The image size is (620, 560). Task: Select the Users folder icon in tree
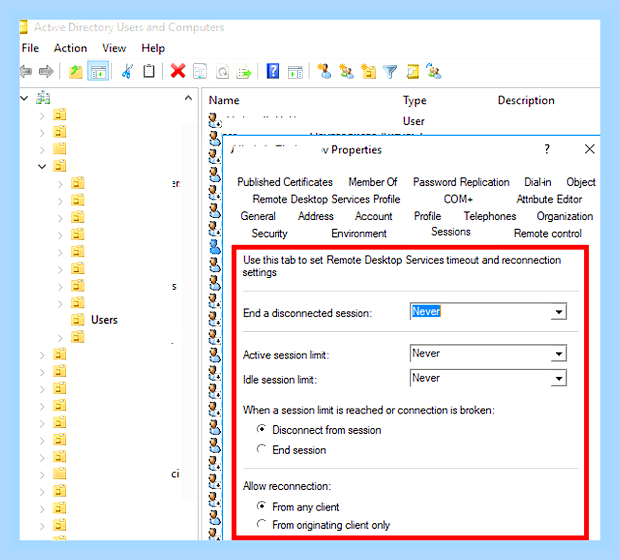point(78,319)
